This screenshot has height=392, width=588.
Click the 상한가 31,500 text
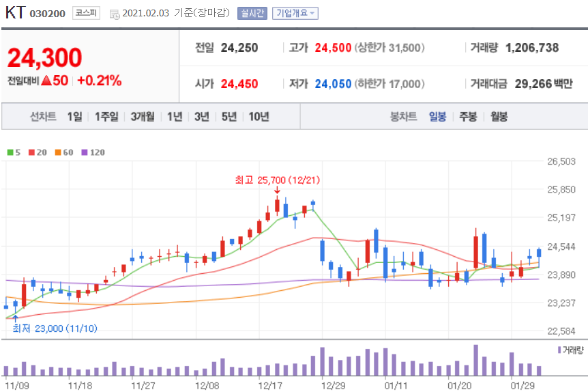tap(389, 48)
